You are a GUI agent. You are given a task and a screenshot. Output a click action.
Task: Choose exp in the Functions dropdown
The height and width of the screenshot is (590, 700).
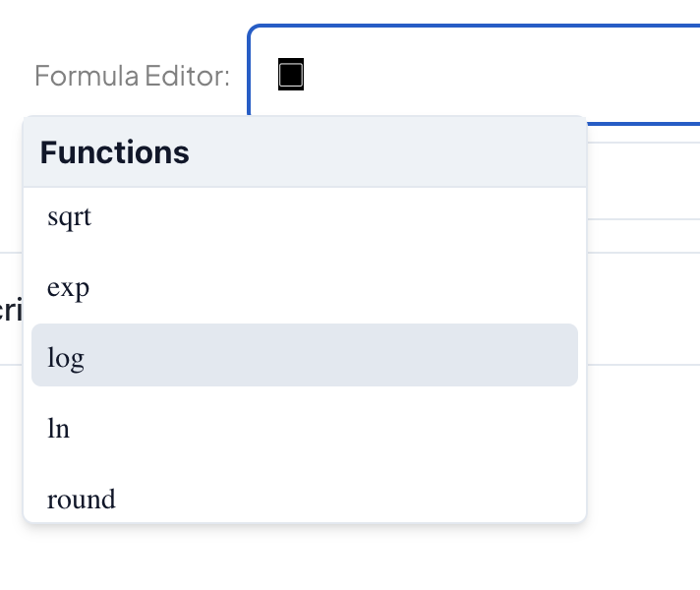[x=69, y=287]
